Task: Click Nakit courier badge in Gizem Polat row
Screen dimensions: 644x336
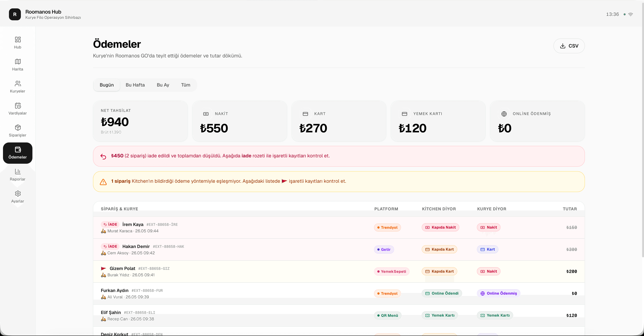Action: tap(489, 271)
